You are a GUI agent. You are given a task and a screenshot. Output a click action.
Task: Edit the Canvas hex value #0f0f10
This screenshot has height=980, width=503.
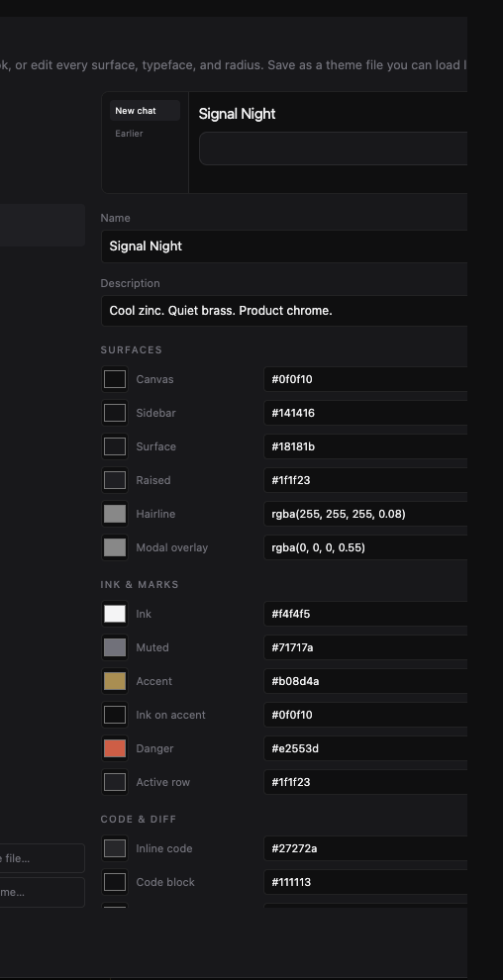(365, 379)
